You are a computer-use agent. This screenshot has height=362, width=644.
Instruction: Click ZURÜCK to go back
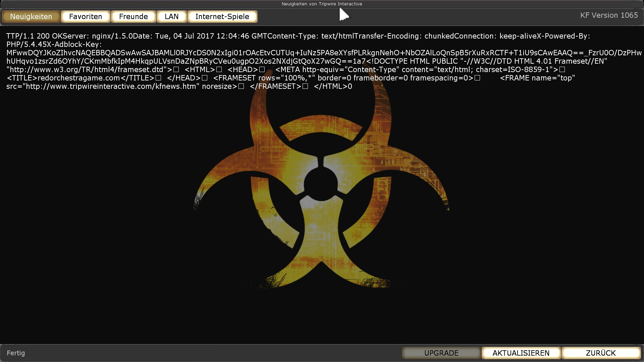[x=601, y=353]
